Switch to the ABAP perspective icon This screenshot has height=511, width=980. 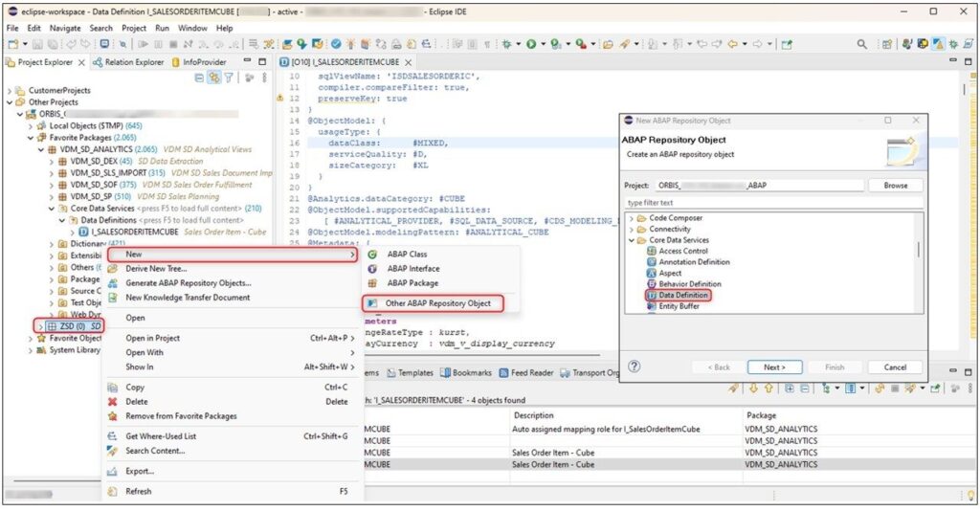pos(938,44)
